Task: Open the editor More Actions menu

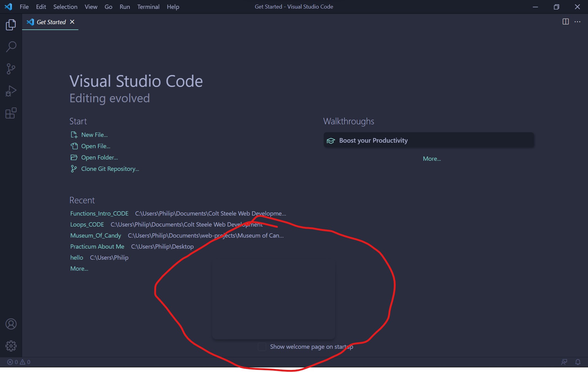Action: [578, 21]
